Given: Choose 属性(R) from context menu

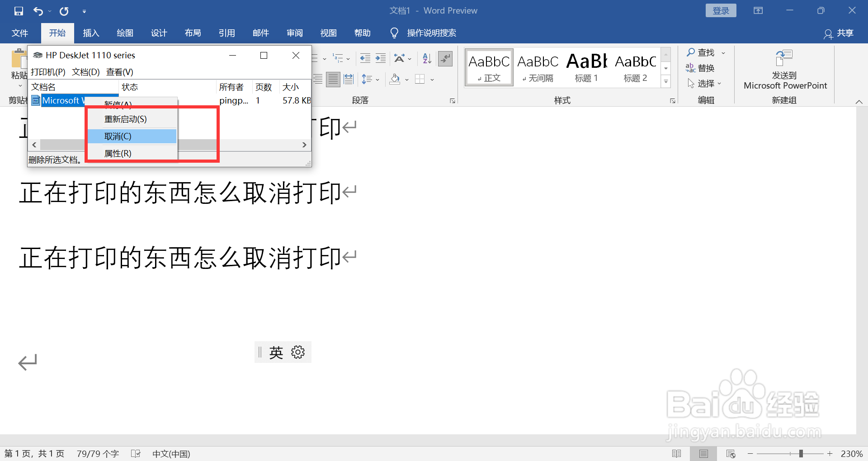Looking at the screenshot, I should (132, 154).
